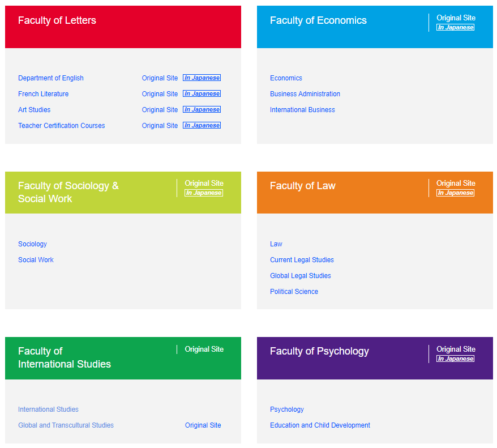
Task: Click the Faculty of International Studies heading
Action: point(64,358)
